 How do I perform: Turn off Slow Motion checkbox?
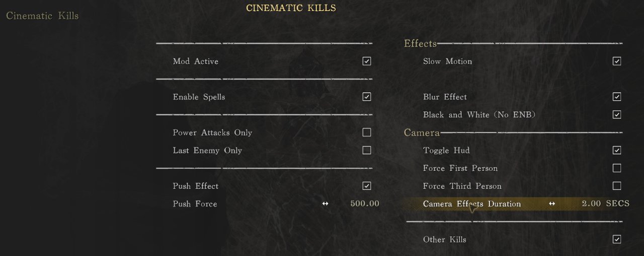(617, 61)
